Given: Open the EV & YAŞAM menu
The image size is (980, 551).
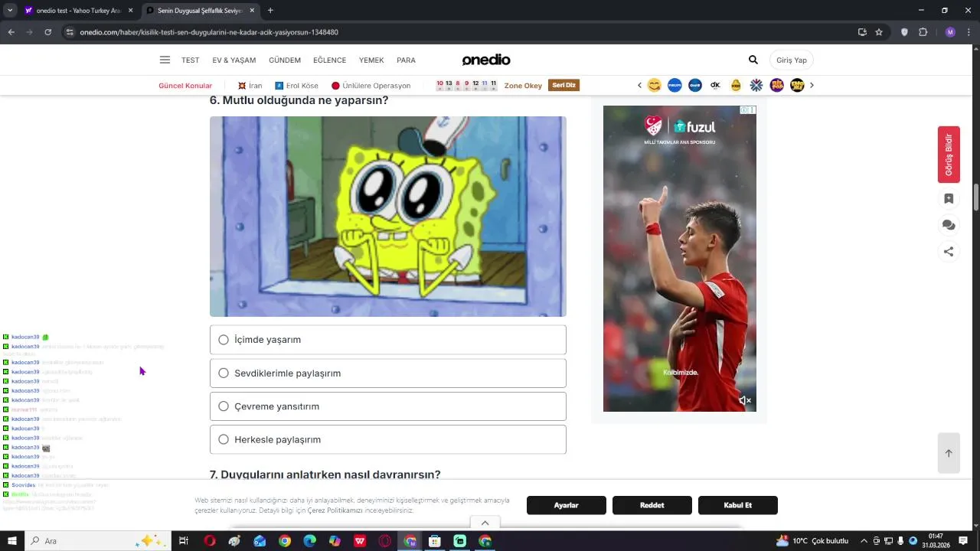Looking at the screenshot, I should [234, 60].
